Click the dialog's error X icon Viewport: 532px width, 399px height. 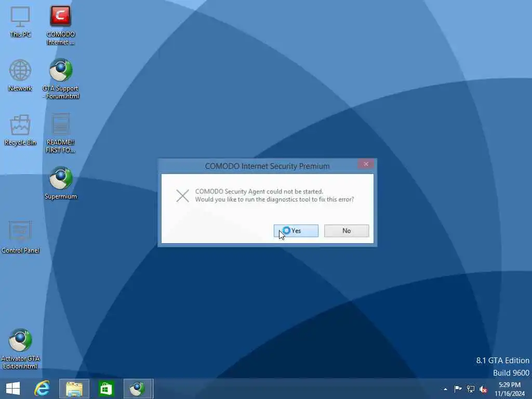(x=182, y=196)
